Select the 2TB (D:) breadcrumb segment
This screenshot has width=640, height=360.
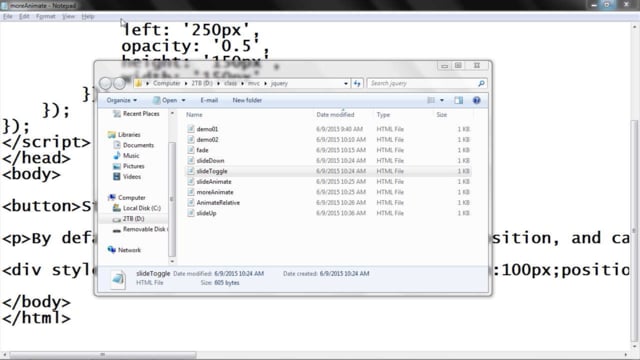(202, 83)
